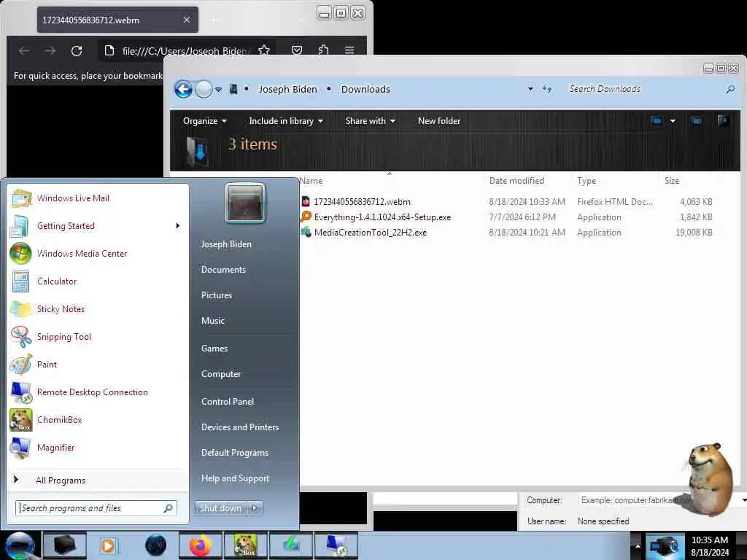
Task: Expand Getting Started submenu arrow
Action: [178, 226]
